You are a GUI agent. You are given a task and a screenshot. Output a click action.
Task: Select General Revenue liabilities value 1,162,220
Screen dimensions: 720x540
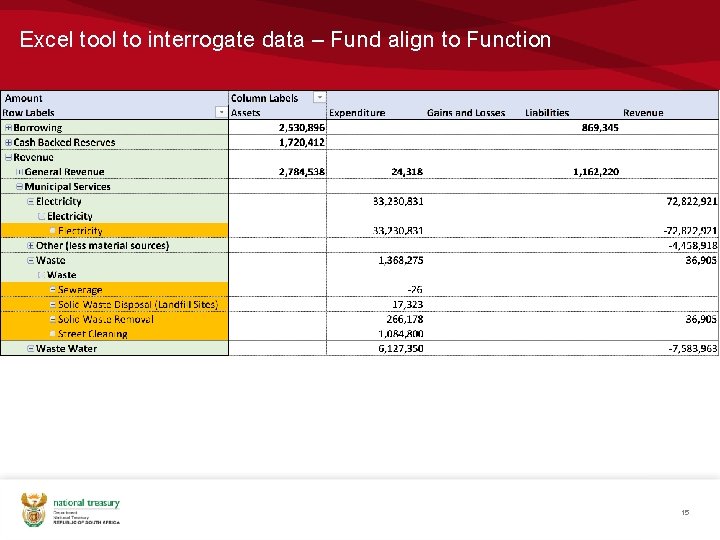point(596,172)
